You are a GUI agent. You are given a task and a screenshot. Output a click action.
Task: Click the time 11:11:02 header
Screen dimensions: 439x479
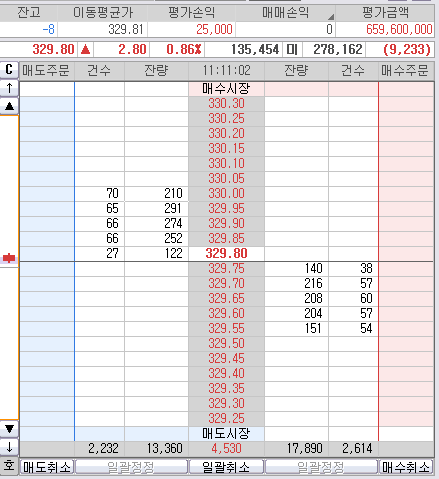point(226,71)
